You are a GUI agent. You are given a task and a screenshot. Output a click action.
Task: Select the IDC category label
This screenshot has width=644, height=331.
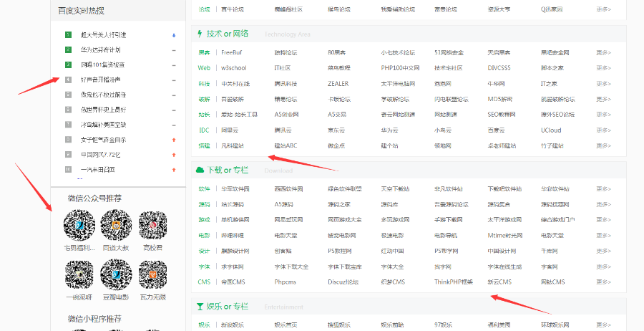pos(204,130)
